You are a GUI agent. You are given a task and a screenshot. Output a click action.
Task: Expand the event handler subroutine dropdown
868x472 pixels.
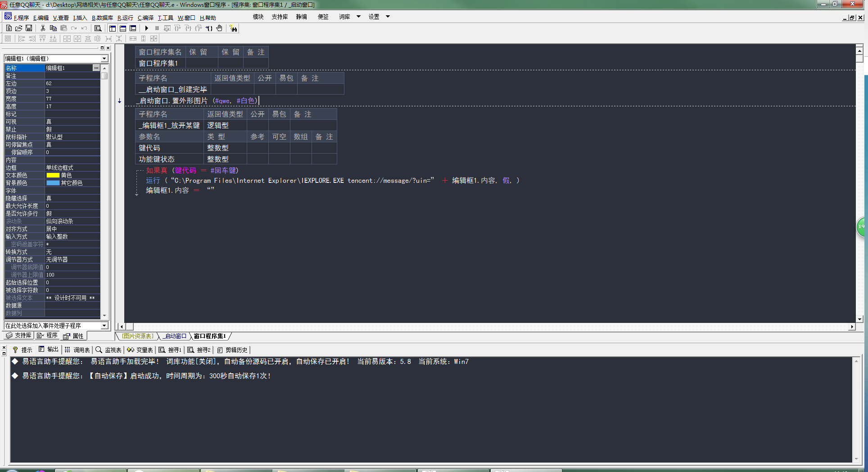[104, 326]
